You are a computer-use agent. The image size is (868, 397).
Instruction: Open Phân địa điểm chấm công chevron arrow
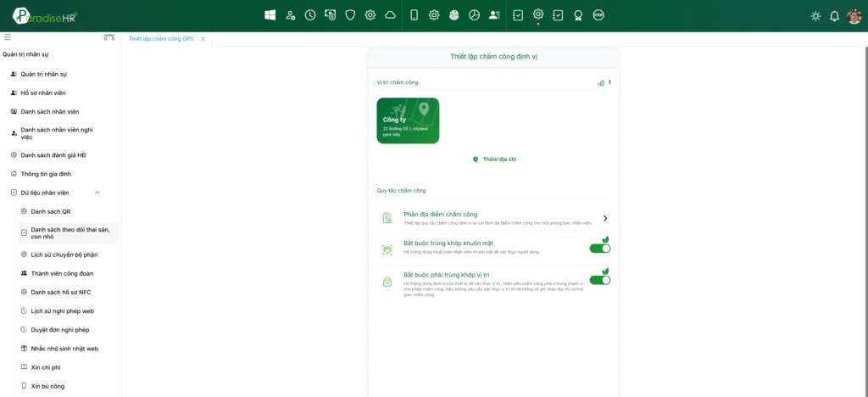click(x=605, y=218)
